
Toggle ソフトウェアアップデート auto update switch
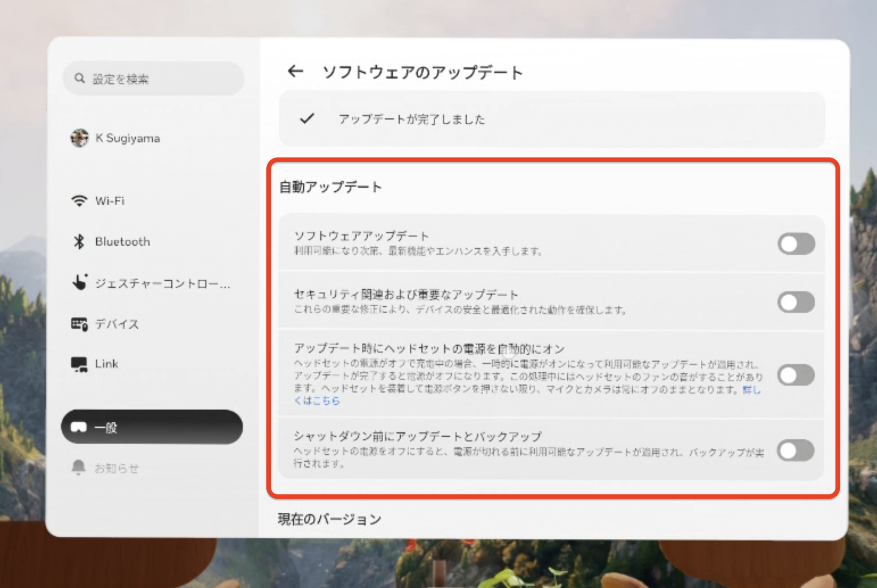796,244
